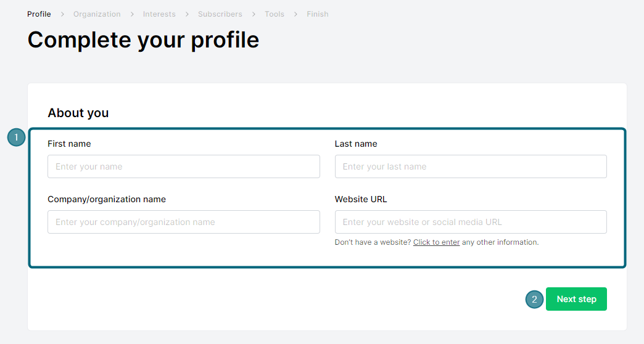Click the Website URL text box
Viewport: 644px width, 344px height.
coord(471,222)
